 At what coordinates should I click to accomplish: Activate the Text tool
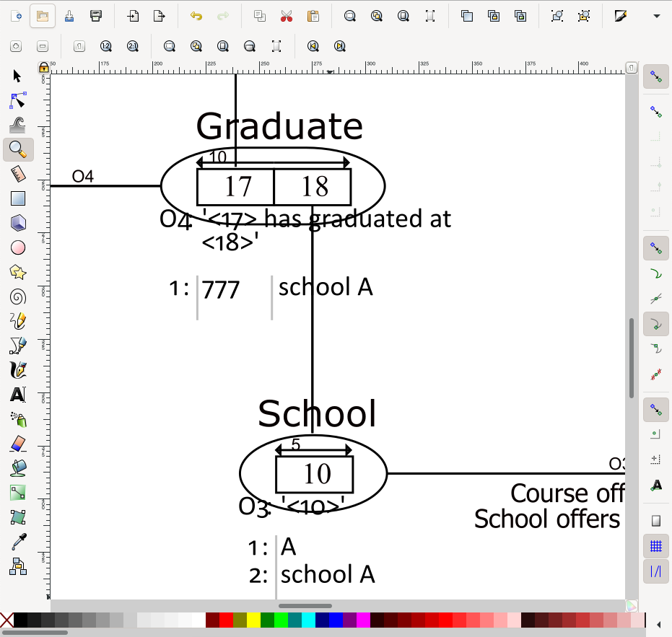[x=18, y=395]
